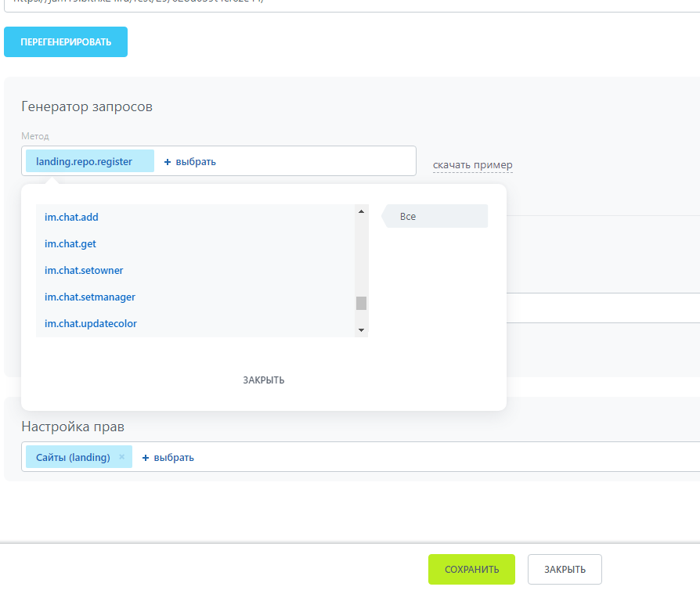The height and width of the screenshot is (594, 700).
Task: Select im.chat.updatecolor method
Action: 91,323
